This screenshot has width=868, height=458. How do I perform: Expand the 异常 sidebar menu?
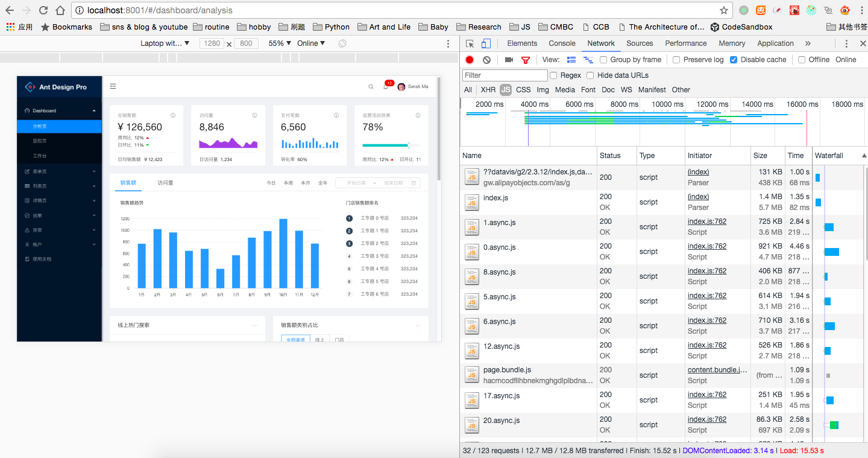[x=59, y=230]
